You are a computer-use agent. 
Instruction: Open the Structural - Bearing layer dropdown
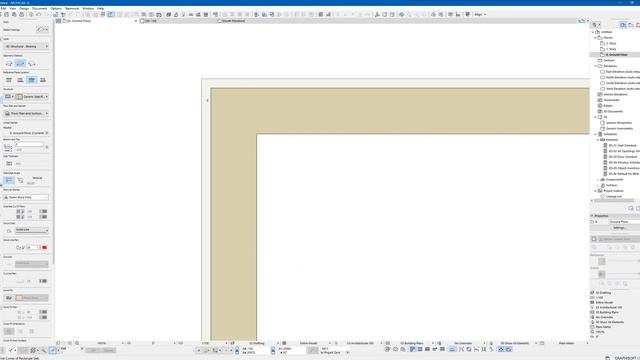tap(27, 47)
